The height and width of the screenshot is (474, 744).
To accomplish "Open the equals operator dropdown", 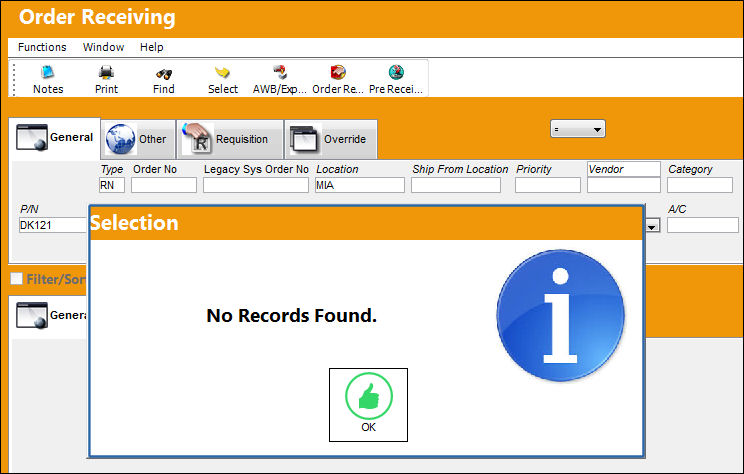I will (x=577, y=129).
